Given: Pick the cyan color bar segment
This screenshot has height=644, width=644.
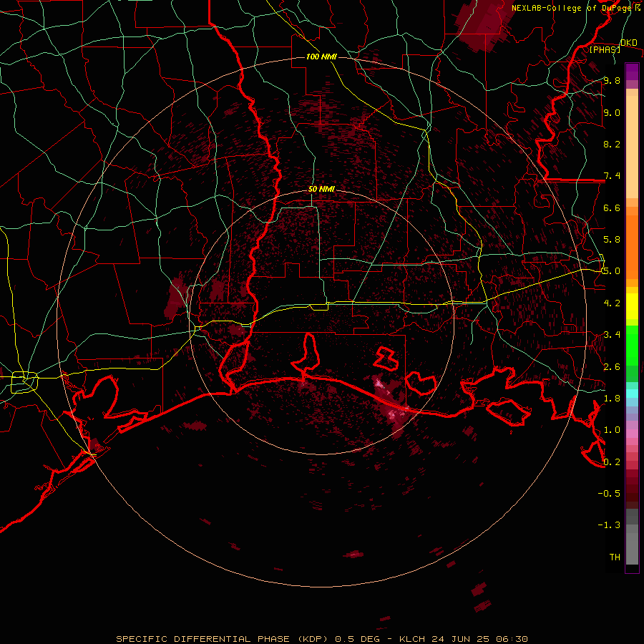Looking at the screenshot, I should (632, 394).
